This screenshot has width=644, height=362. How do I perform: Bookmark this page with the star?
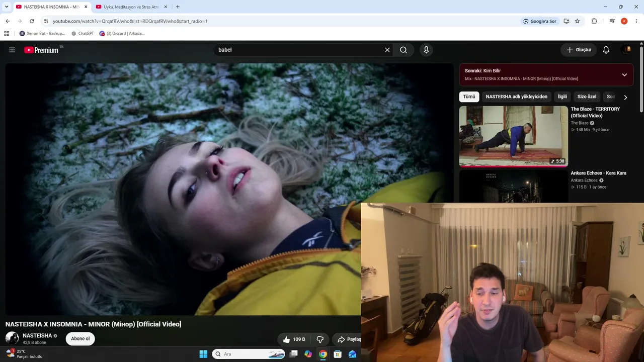coord(577,21)
